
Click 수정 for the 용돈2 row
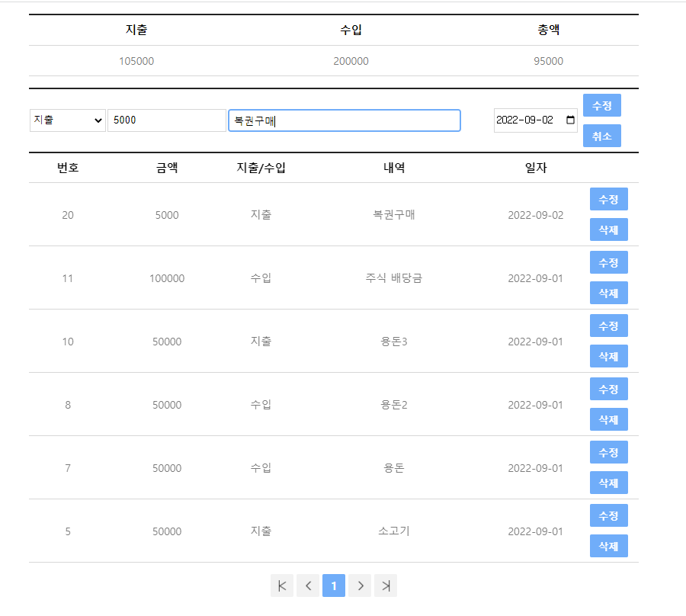pos(608,389)
